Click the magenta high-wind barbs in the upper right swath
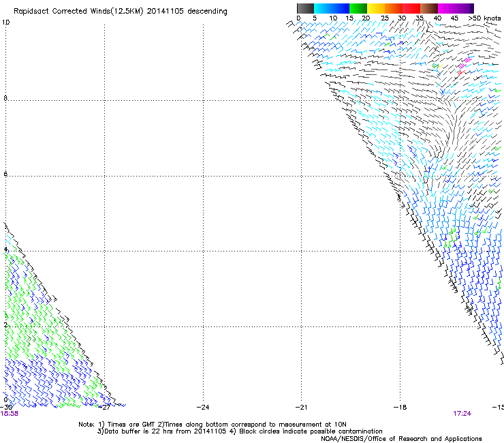 464,63
